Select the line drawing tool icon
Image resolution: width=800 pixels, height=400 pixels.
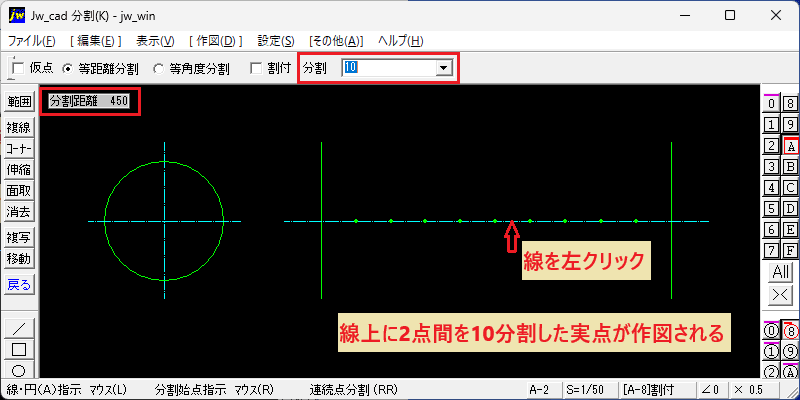click(19, 328)
